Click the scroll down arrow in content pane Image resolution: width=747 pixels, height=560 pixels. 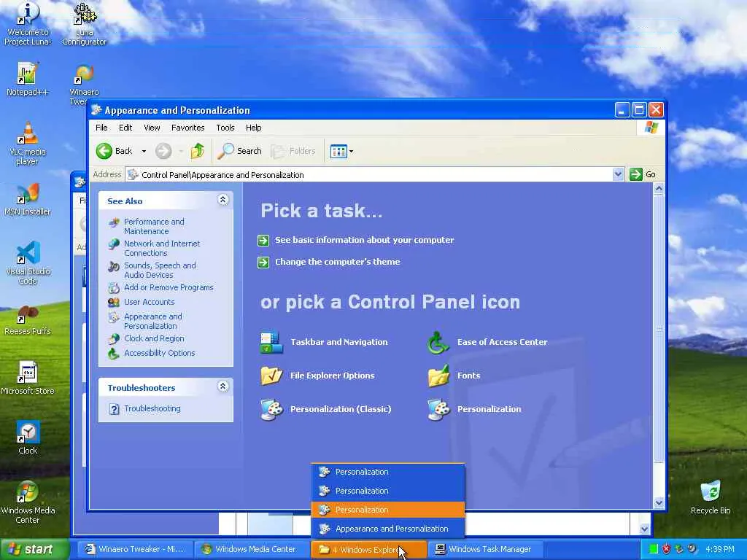pyautogui.click(x=659, y=503)
